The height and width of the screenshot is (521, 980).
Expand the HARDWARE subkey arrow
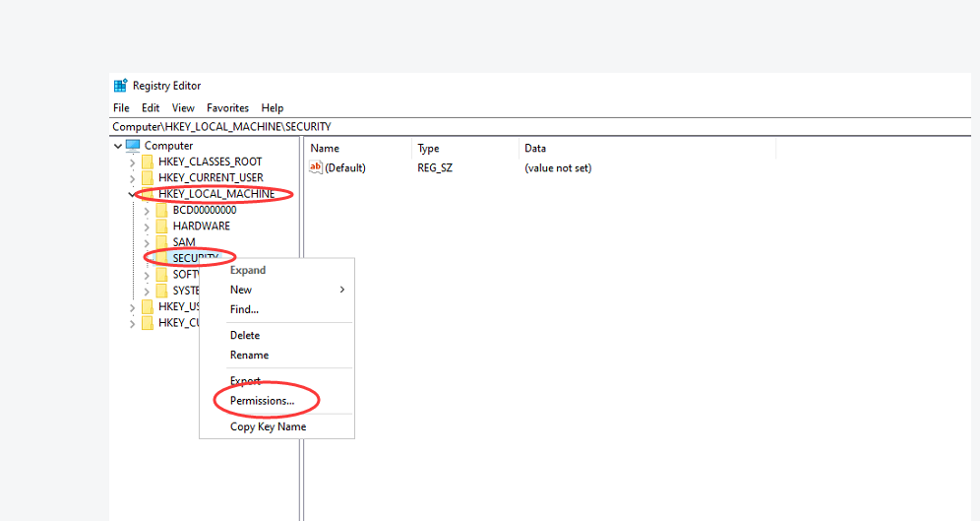[x=148, y=227]
